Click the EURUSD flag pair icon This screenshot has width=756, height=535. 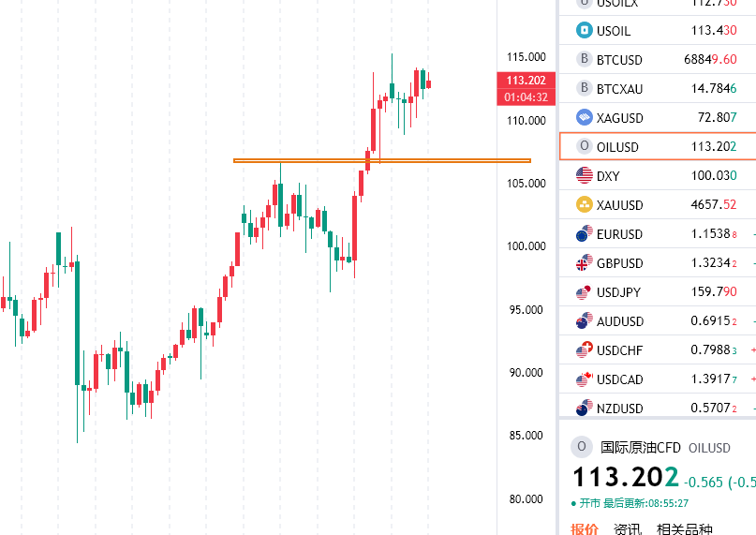point(585,233)
